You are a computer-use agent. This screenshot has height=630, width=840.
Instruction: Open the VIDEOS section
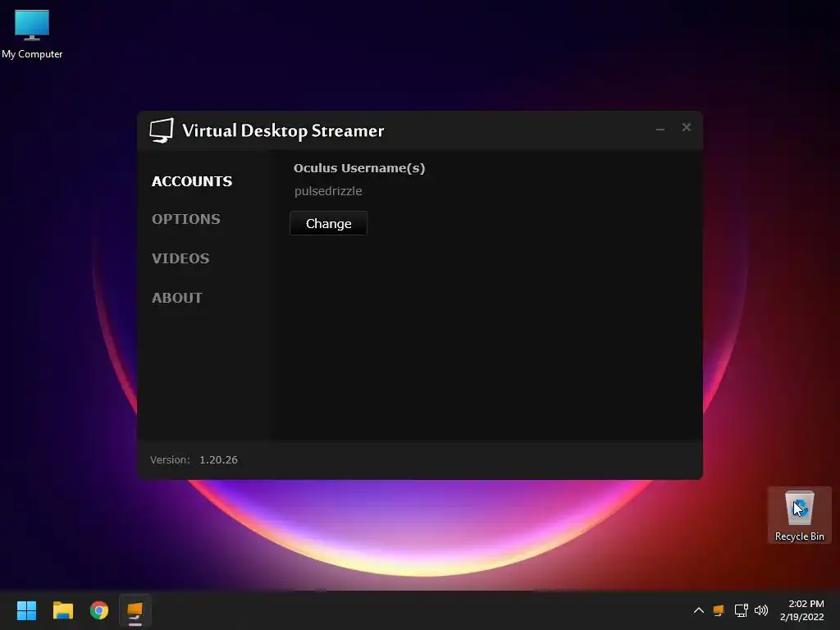click(x=180, y=258)
